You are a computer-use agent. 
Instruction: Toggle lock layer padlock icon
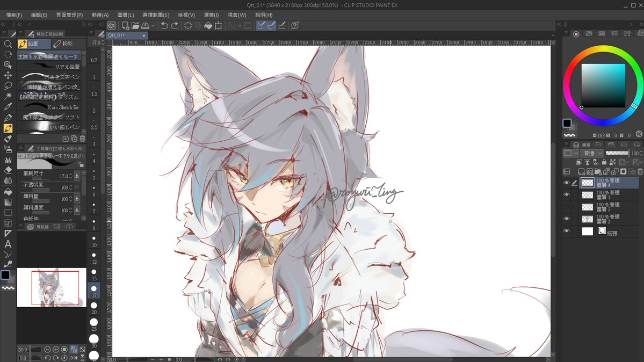[x=604, y=162]
